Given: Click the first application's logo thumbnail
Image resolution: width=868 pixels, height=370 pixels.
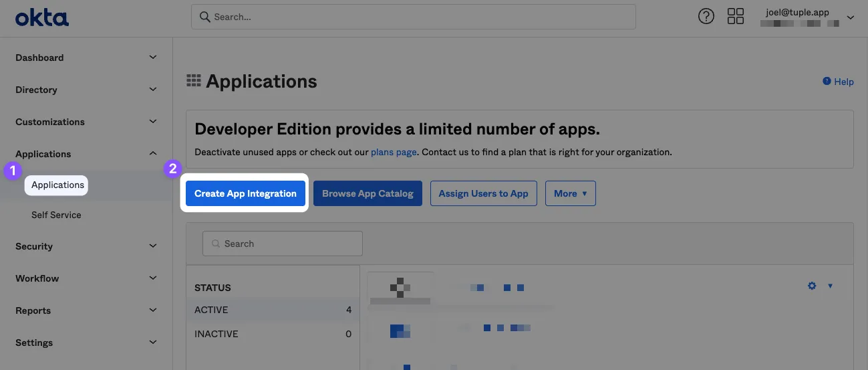Looking at the screenshot, I should coord(400,289).
